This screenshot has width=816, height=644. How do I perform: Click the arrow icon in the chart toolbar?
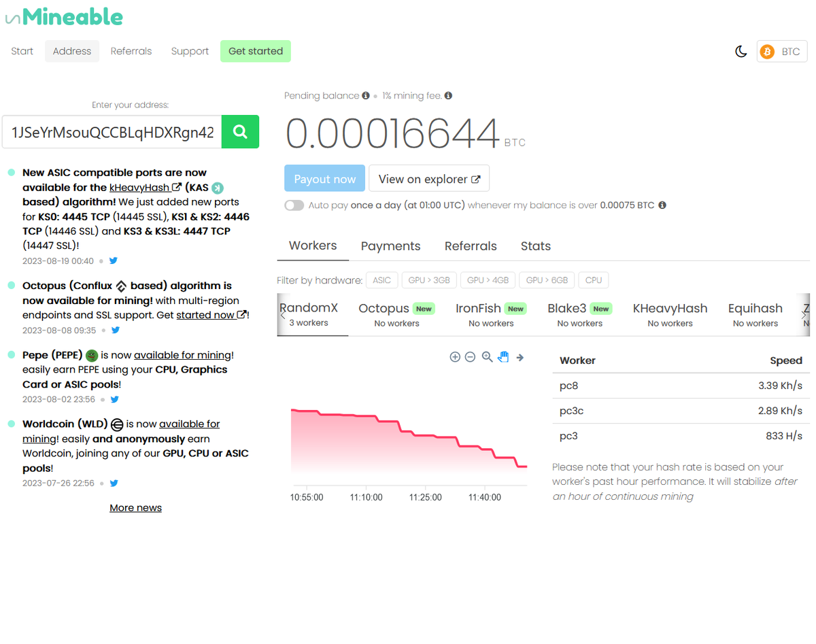[520, 356]
